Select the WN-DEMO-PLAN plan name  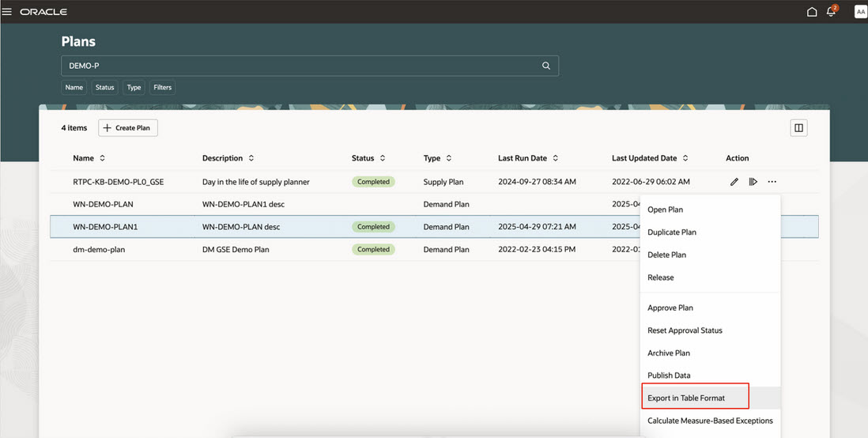point(103,204)
